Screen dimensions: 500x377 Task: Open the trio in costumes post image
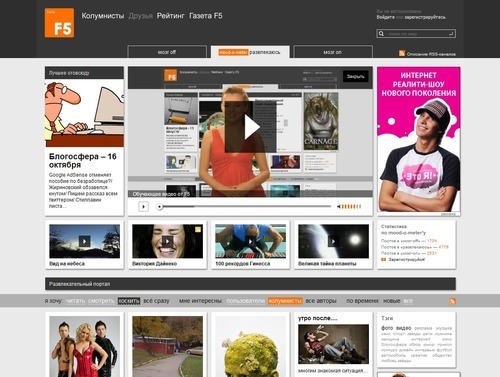tap(84, 347)
